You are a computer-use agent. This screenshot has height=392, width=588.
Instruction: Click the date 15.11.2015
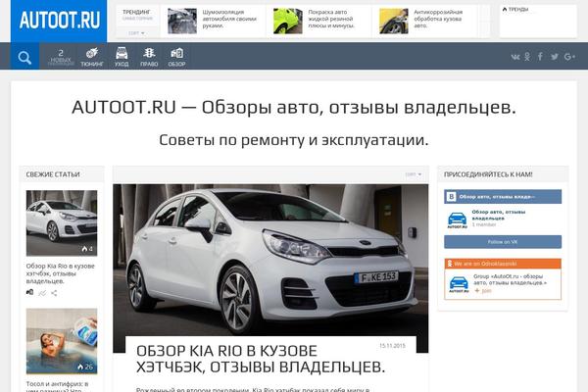coord(392,346)
